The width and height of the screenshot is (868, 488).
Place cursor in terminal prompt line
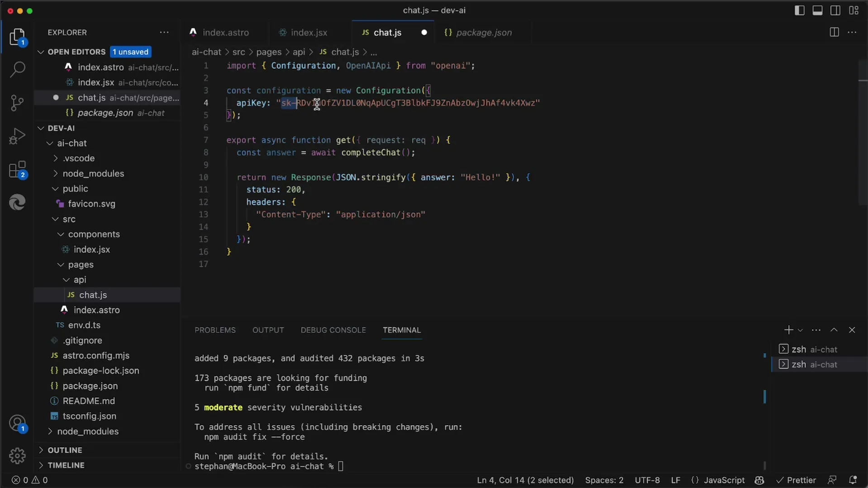point(341,466)
